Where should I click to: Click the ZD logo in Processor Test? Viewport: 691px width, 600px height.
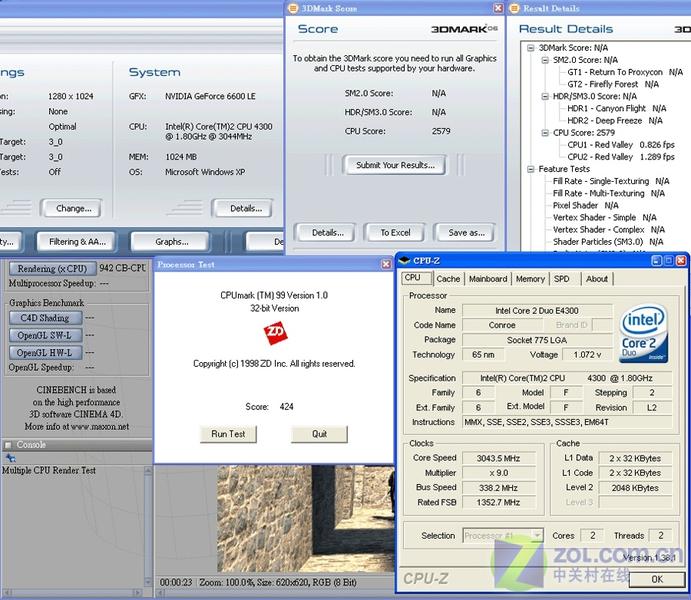point(275,333)
